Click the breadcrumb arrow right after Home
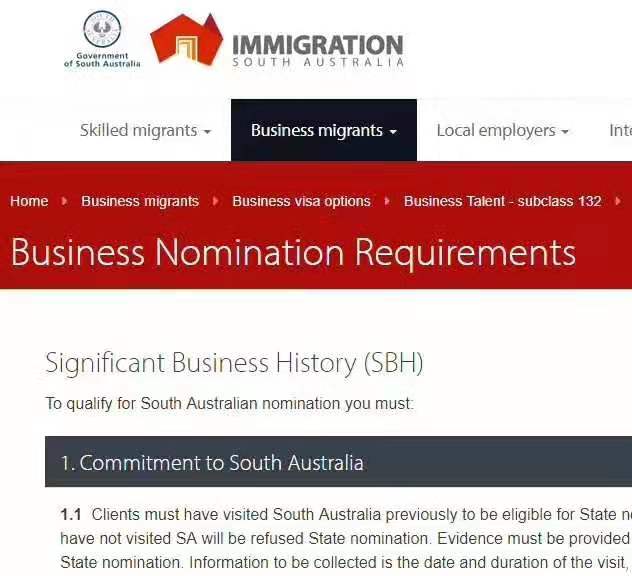The image size is (632, 576). point(65,201)
